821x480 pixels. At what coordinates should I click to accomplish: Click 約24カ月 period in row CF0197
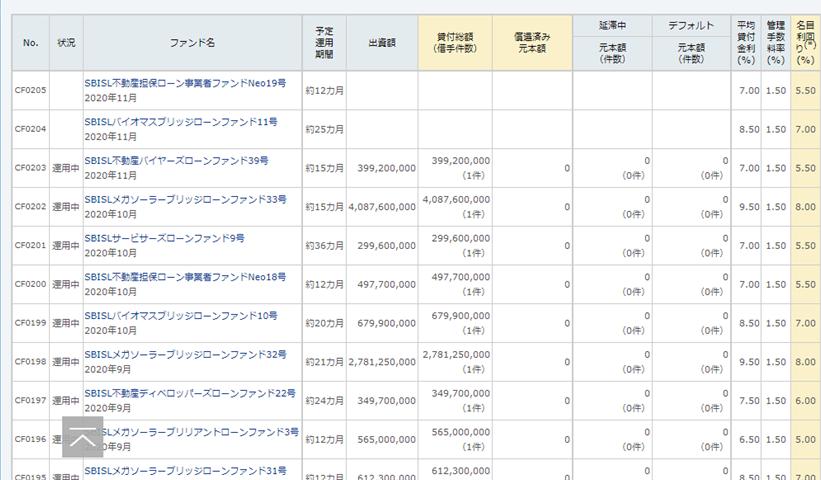(x=325, y=400)
